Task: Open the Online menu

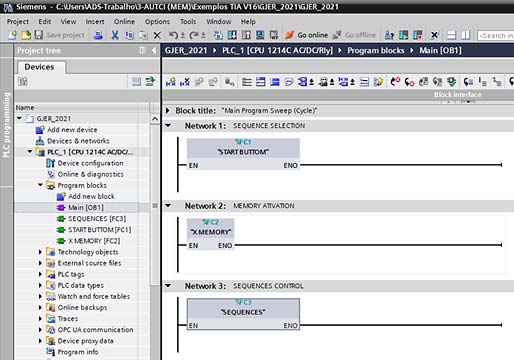Action: click(124, 22)
